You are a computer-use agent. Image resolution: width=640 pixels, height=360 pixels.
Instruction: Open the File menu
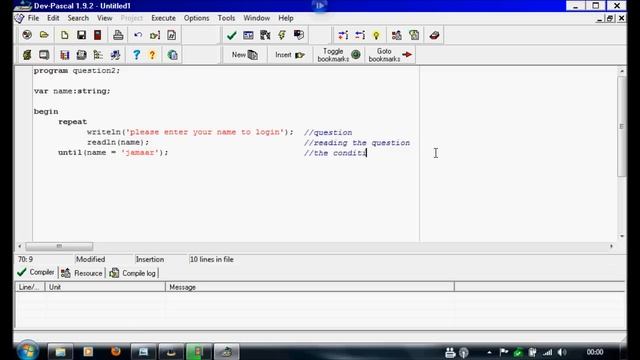pyautogui.click(x=33, y=18)
